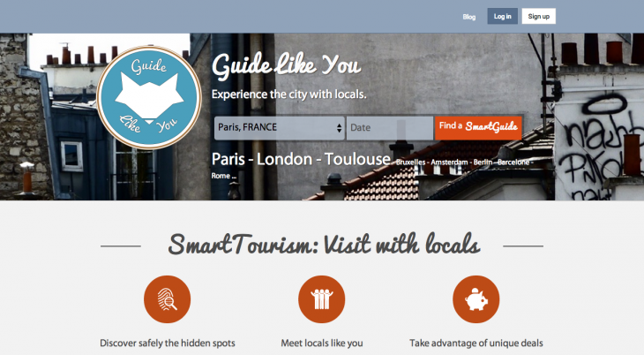Select the London city link
The image size is (644, 355).
[284, 160]
